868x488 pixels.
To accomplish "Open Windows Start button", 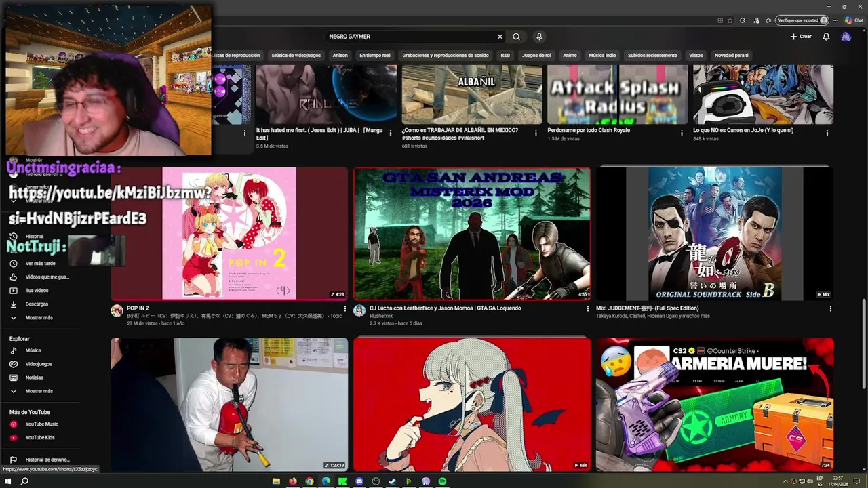I will pos(8,481).
